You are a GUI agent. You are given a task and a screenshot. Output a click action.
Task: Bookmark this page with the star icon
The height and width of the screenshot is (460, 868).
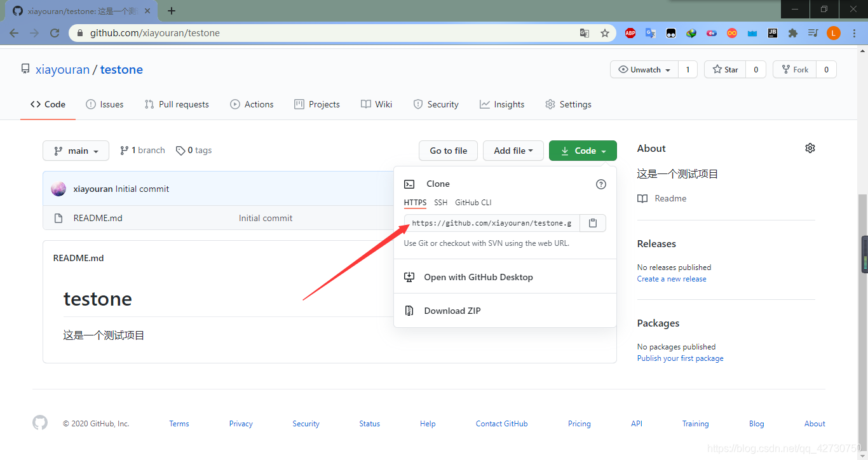tap(605, 33)
